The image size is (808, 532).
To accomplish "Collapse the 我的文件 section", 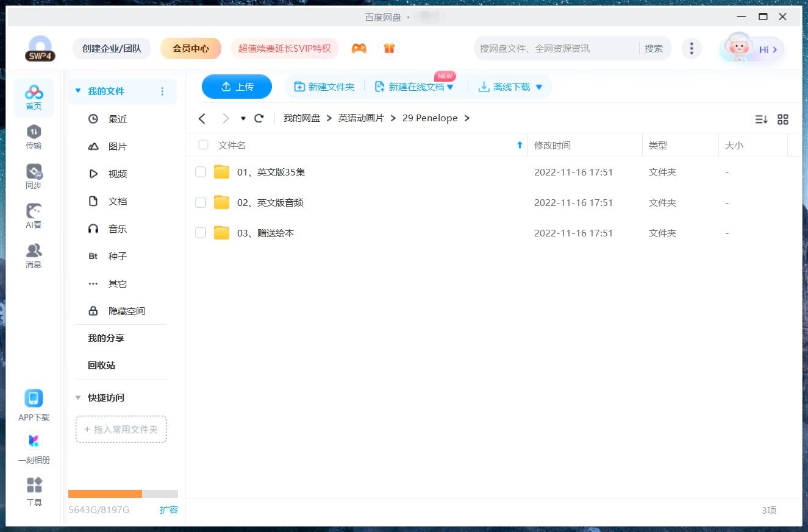I will click(x=77, y=90).
